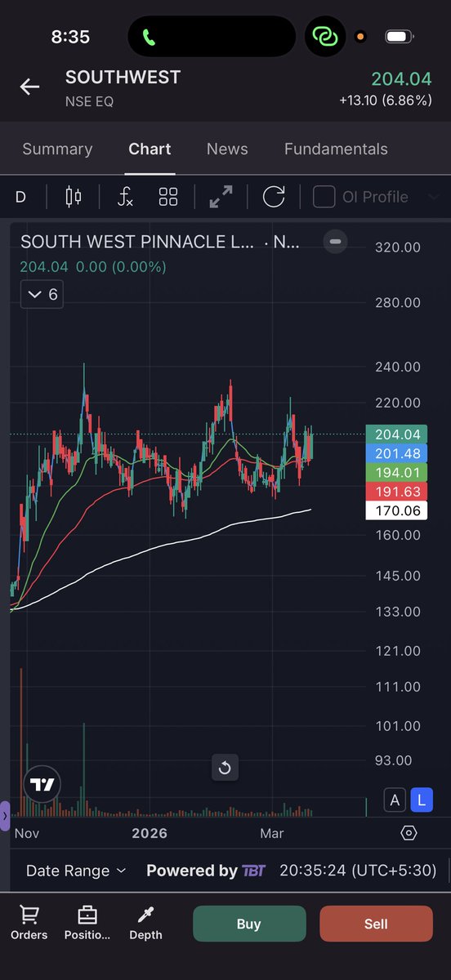Hide the chart legend minus button
451x980 pixels.
tap(335, 242)
